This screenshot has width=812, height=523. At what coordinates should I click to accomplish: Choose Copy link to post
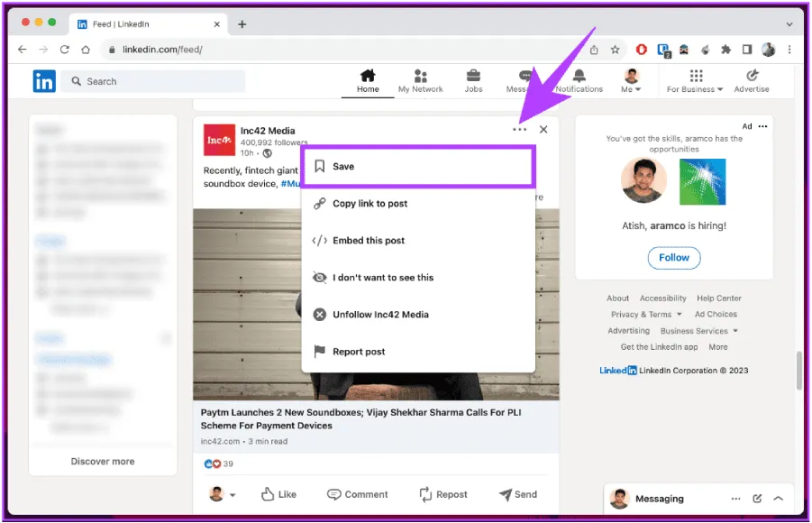coord(370,204)
